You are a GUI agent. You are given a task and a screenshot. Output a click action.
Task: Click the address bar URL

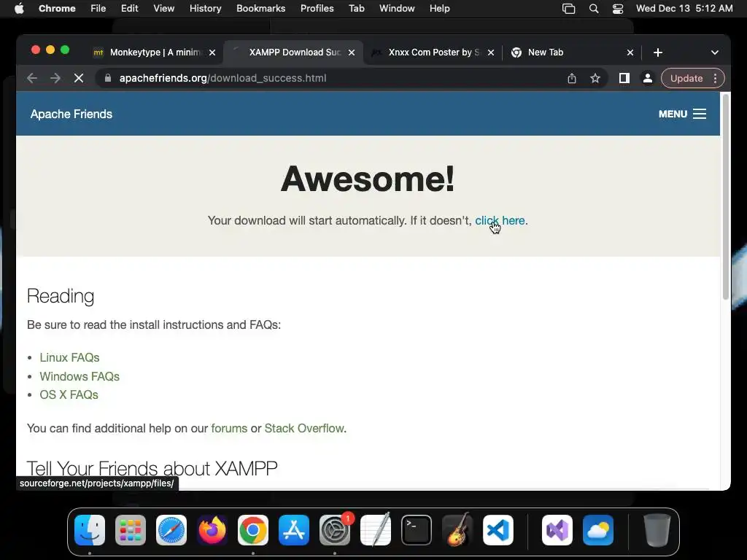point(223,78)
